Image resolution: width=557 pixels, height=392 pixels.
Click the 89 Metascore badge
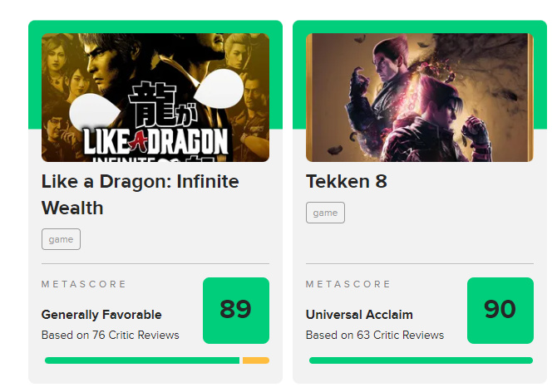click(x=235, y=310)
